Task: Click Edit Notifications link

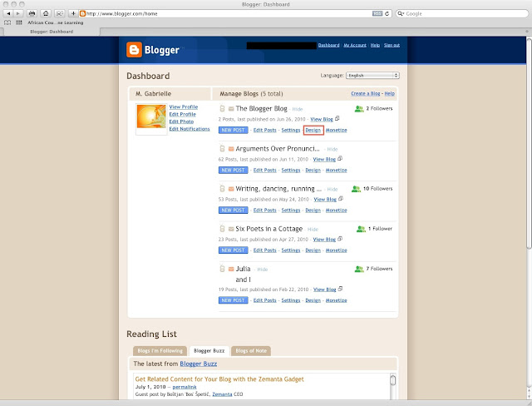Action: click(190, 129)
